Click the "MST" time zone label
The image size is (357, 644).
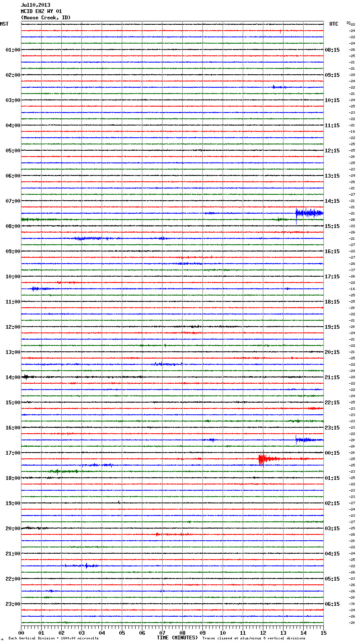tap(4, 24)
